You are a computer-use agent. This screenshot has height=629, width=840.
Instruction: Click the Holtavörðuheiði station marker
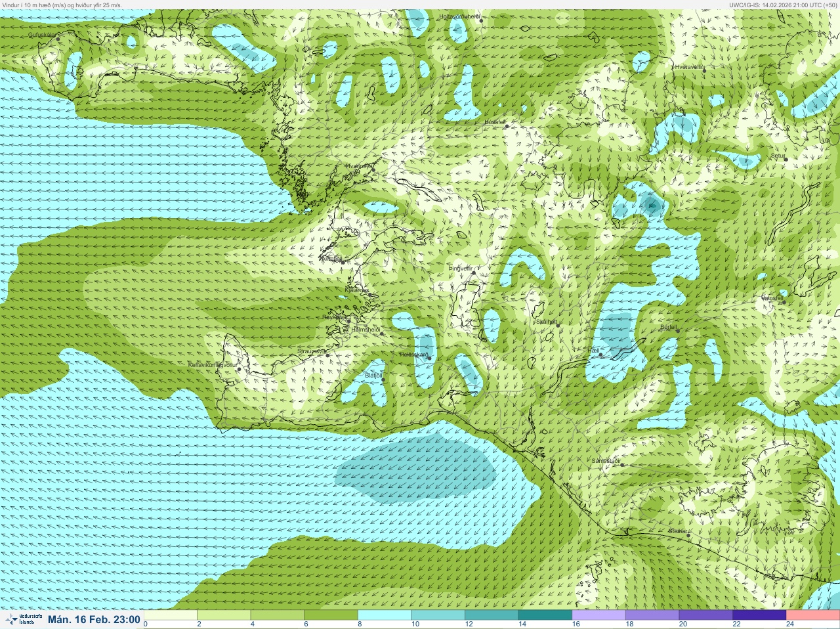click(481, 20)
